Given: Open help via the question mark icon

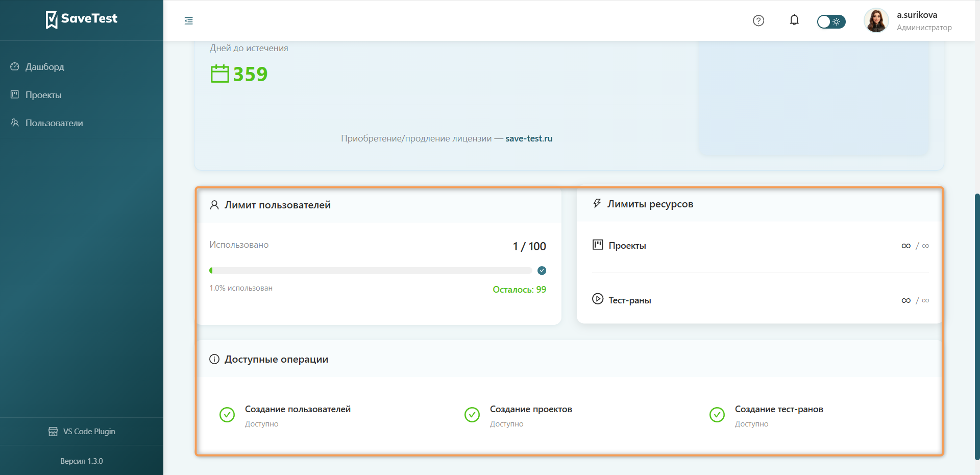Looking at the screenshot, I should click(x=758, y=20).
